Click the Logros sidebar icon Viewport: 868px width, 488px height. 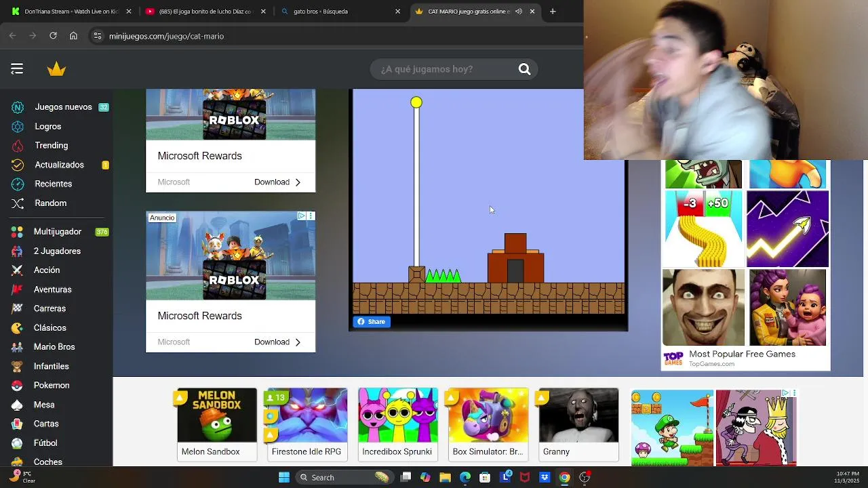point(18,126)
